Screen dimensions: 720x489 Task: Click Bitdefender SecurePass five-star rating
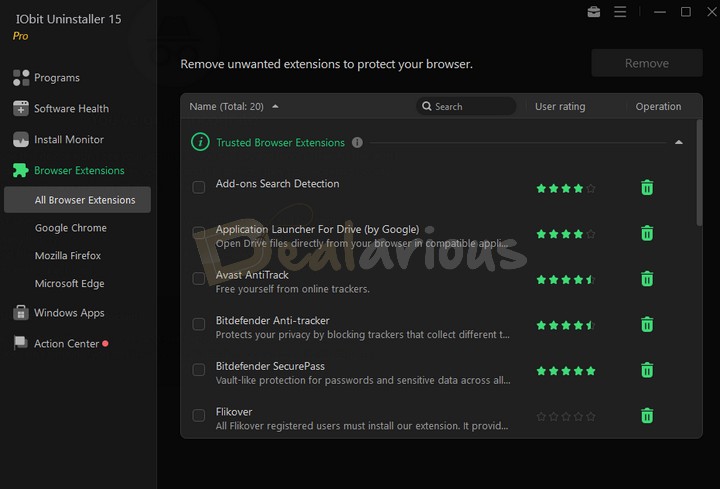(x=566, y=371)
